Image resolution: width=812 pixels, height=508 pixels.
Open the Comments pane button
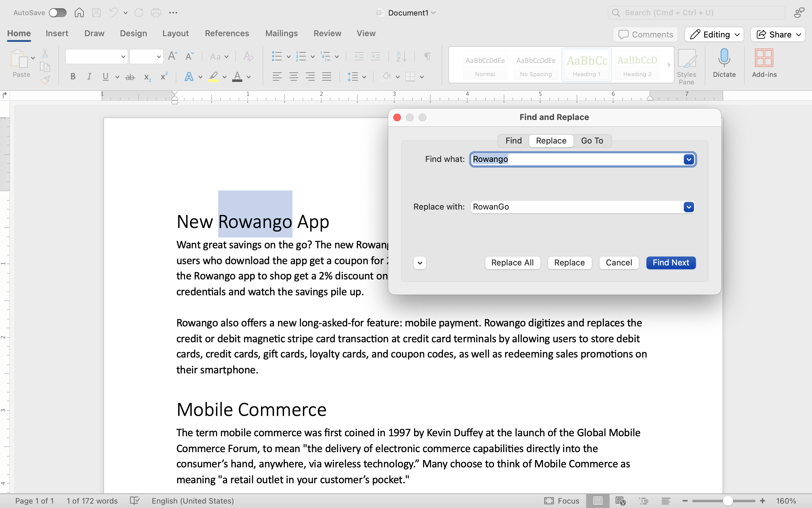645,34
